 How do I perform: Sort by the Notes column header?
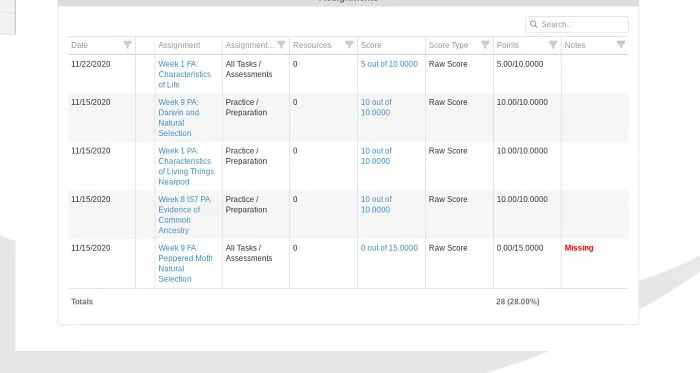(x=575, y=45)
